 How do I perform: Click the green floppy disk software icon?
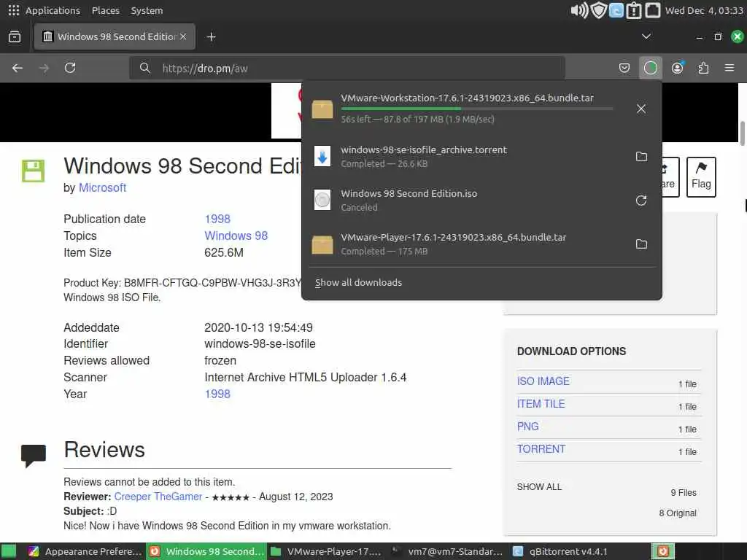[x=34, y=171]
